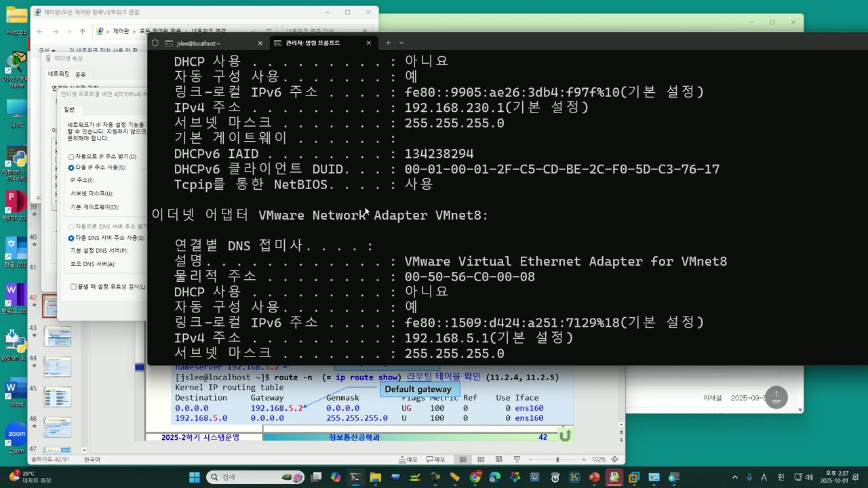This screenshot has width=868, height=488.
Task: Open the shield icon in the terminal tab bar
Action: (155, 43)
